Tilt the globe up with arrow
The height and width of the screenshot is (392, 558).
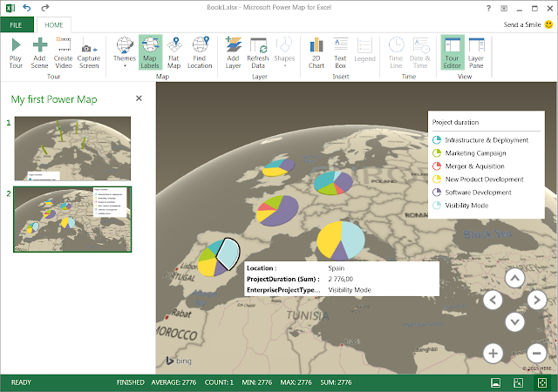pyautogui.click(x=514, y=278)
